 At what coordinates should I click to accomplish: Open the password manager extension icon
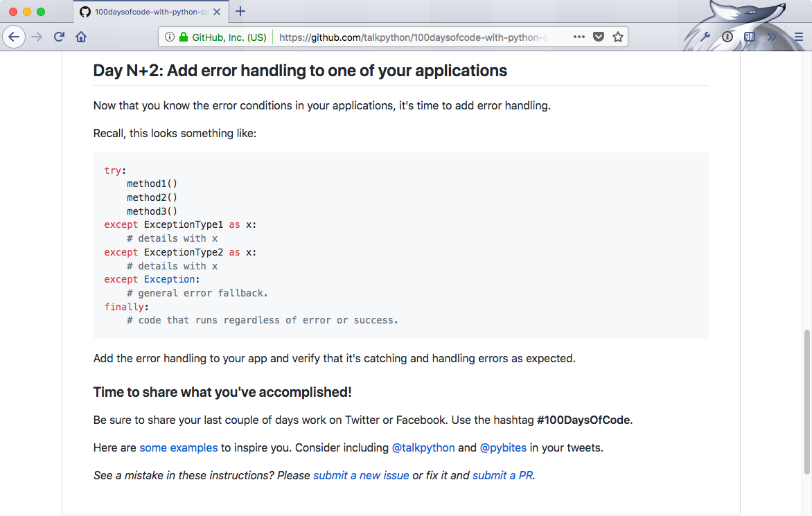[x=727, y=37]
